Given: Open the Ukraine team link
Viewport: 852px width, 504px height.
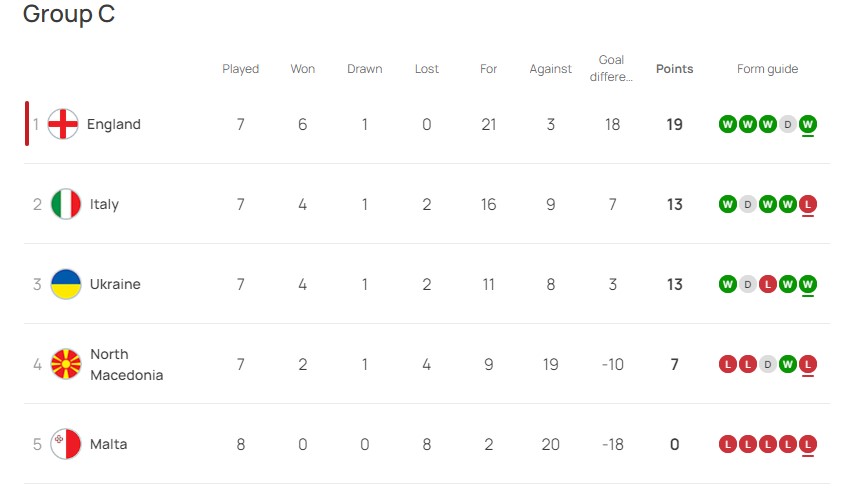Looking at the screenshot, I should coord(115,284).
